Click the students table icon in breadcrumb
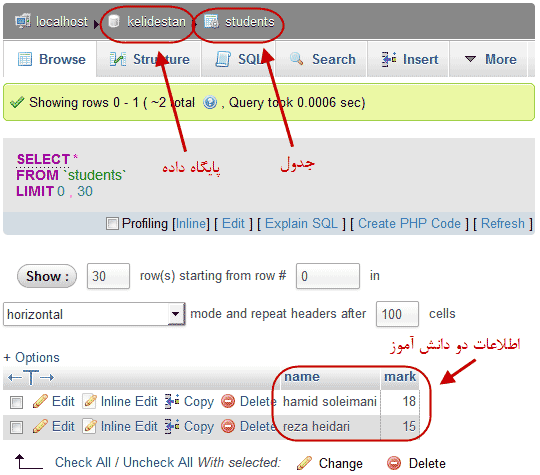Viewport: 540px width, 475px height. click(211, 21)
